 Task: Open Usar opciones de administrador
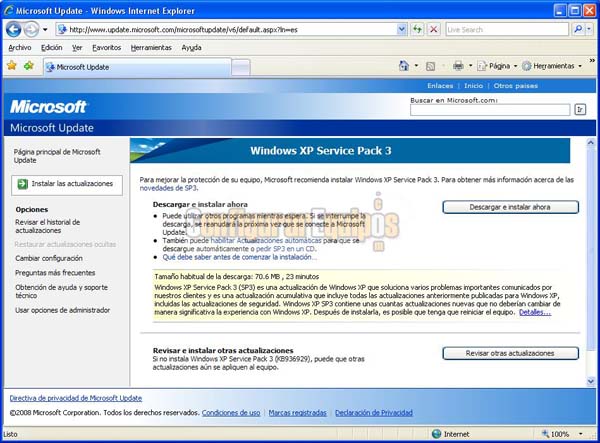(62, 310)
